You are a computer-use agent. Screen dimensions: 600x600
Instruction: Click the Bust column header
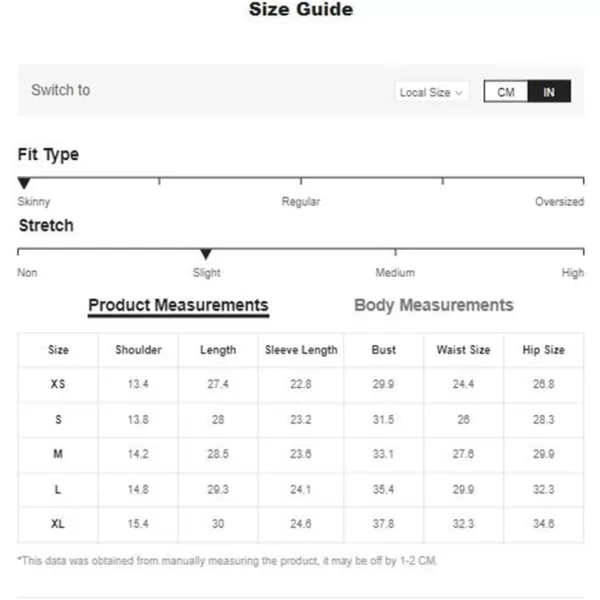[x=383, y=350]
